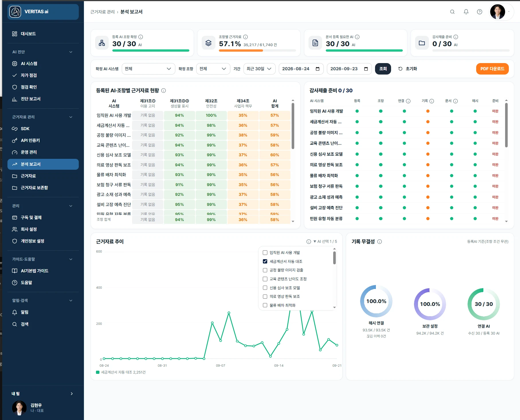This screenshot has height=420, width=520.
Task: Open calendar picker for 2026-08-24 date
Action: 317,69
